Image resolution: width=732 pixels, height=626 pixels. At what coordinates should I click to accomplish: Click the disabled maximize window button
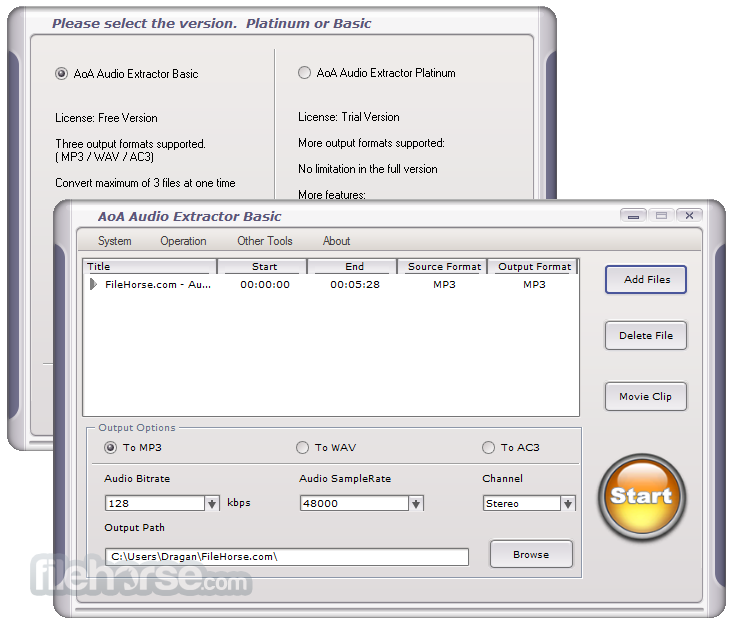coord(661,216)
